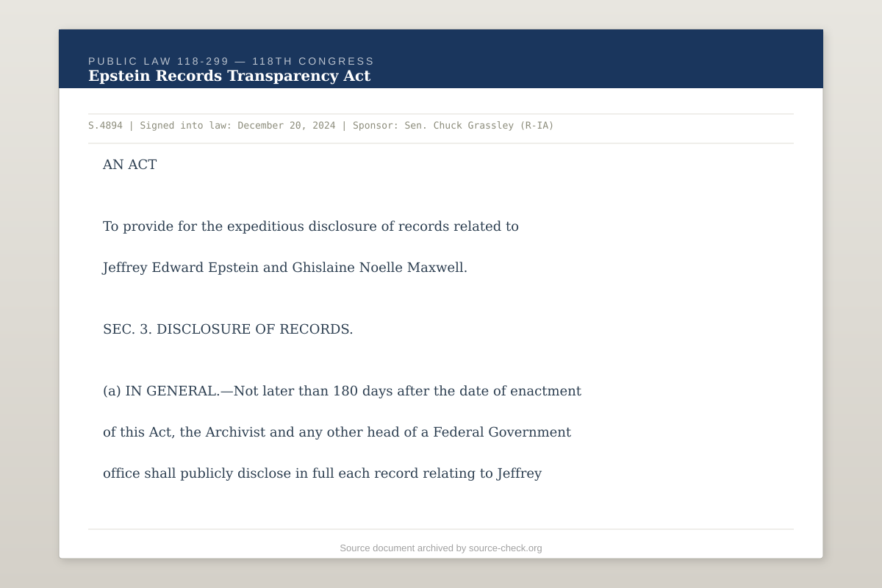The image size is (882, 588).
Task: Click the S.4894 bill number
Action: [x=106, y=125]
